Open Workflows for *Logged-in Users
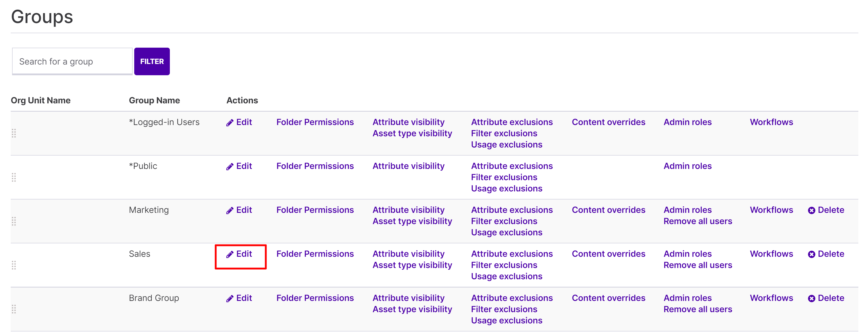Screen dimensions: 868x336 click(771, 122)
